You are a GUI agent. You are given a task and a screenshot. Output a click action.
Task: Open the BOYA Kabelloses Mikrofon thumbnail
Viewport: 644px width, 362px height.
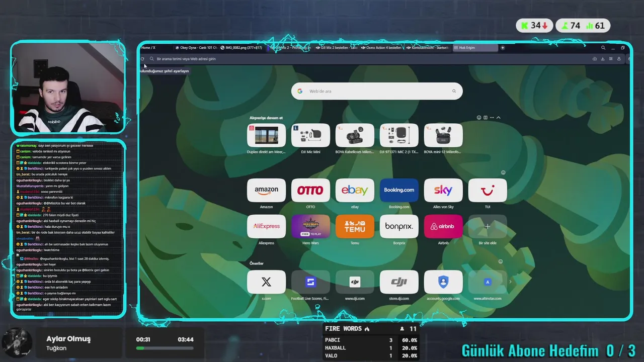pos(355,135)
